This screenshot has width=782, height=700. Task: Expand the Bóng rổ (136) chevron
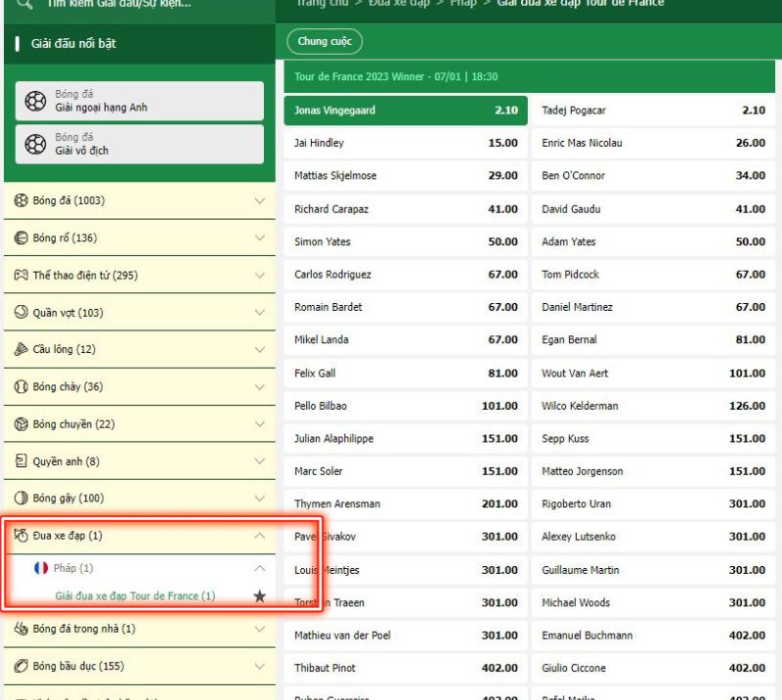click(259, 238)
